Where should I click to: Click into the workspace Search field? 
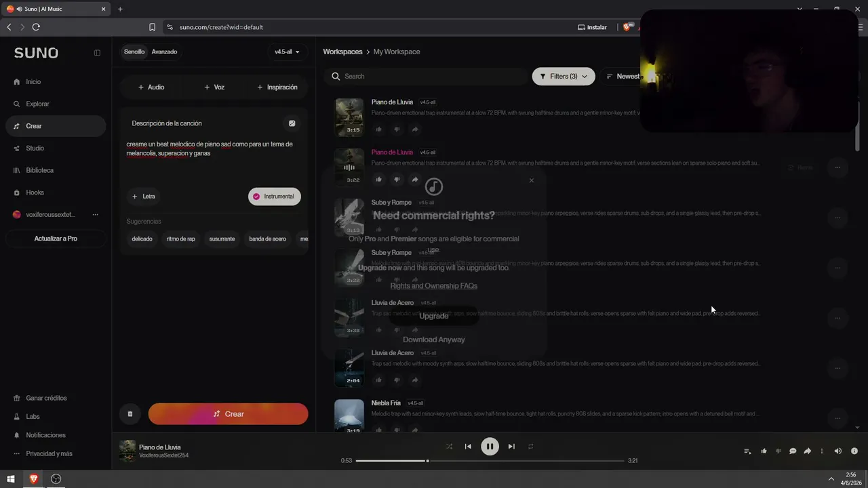click(x=426, y=77)
